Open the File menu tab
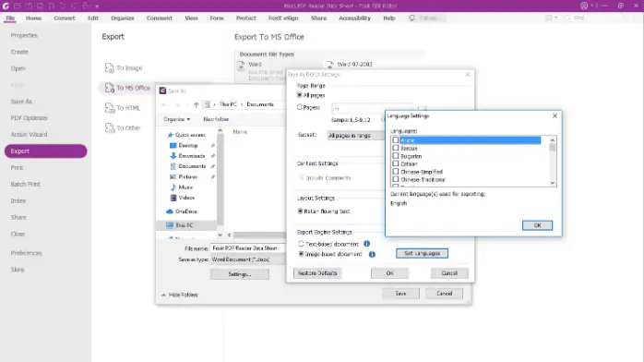Screen dimensions: 644x362 [10, 18]
